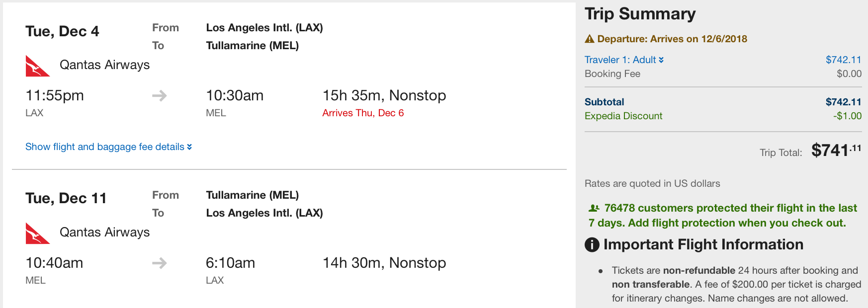Click the green flight protection message
The image size is (868, 308).
point(723,216)
